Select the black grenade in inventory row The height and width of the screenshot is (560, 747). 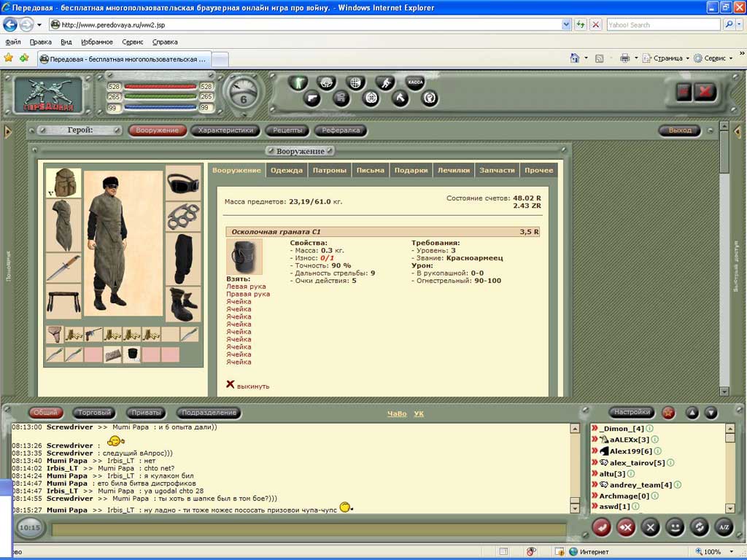tap(132, 354)
